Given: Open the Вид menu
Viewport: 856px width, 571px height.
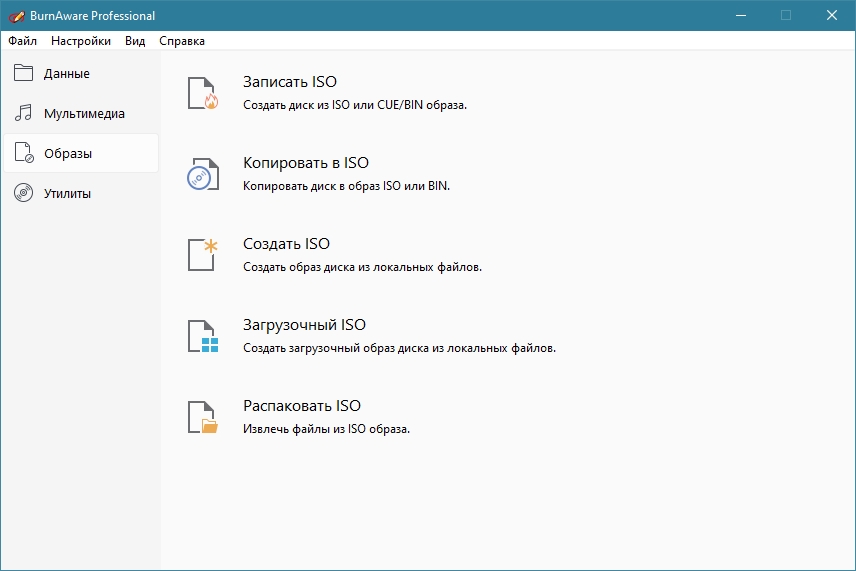Looking at the screenshot, I should click(x=135, y=41).
